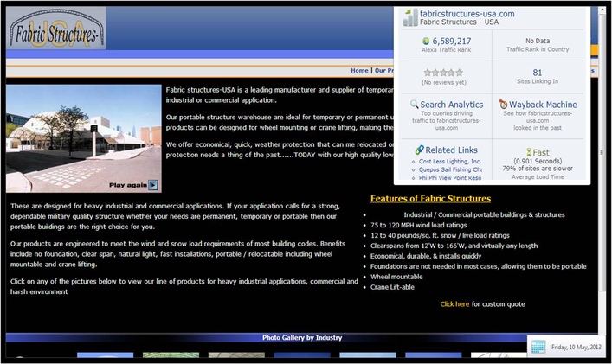The width and height of the screenshot is (612, 364).
Task: Click 'Economical, durable, & installs quickly' item
Action: tap(426, 256)
